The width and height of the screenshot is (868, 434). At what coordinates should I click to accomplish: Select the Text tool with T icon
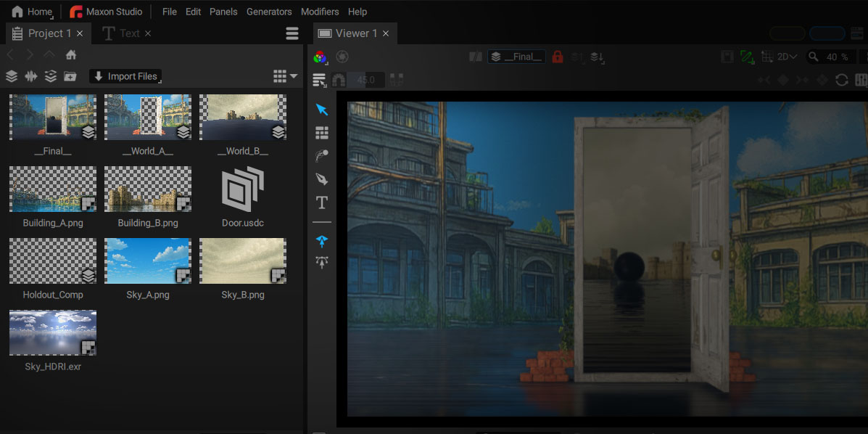tap(322, 202)
